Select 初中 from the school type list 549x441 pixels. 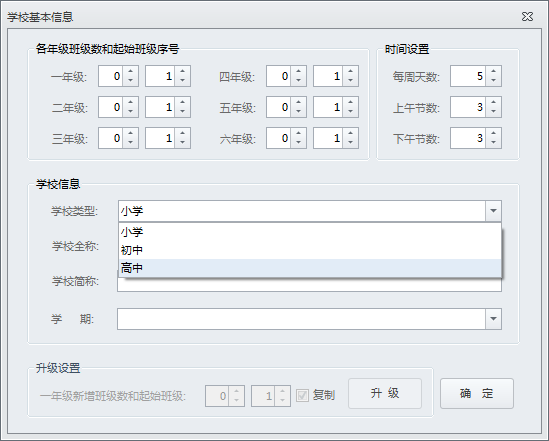point(310,250)
